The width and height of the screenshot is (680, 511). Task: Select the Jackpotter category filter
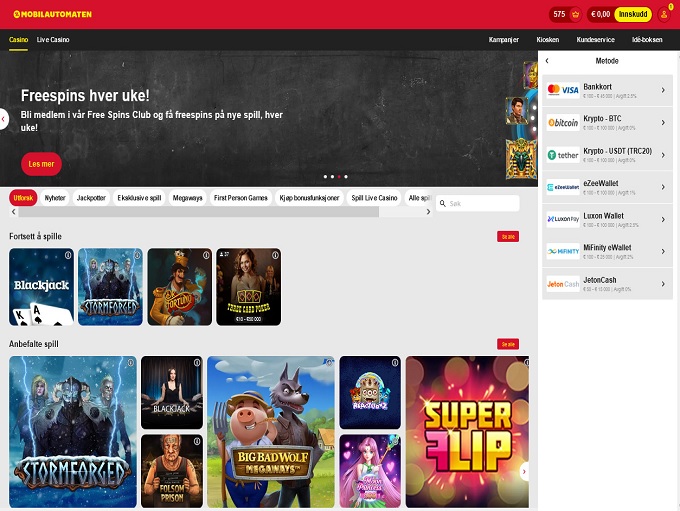coord(91,198)
